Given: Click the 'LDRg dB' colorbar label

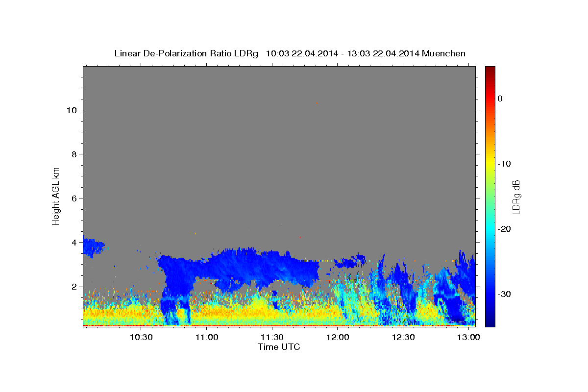Looking at the screenshot, I should click(515, 197).
